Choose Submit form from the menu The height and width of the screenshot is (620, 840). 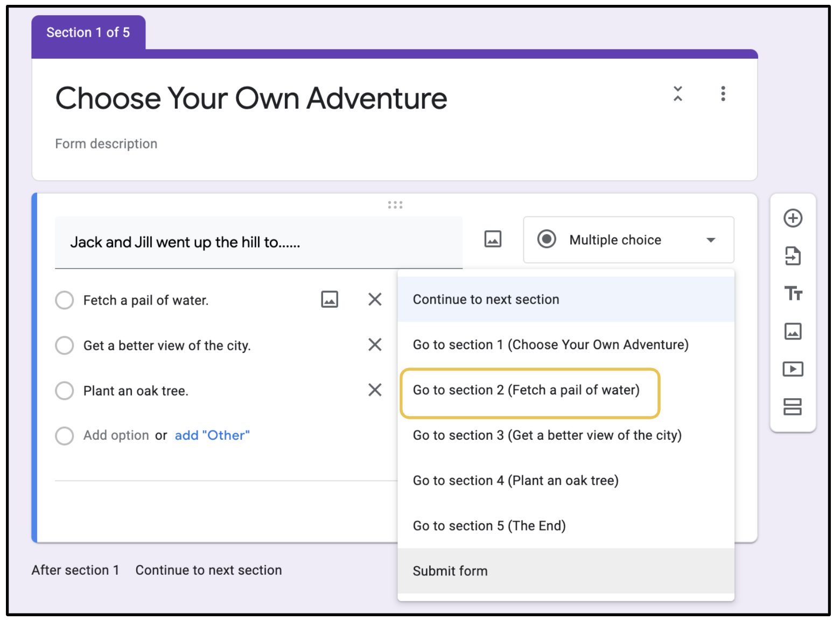pos(450,571)
